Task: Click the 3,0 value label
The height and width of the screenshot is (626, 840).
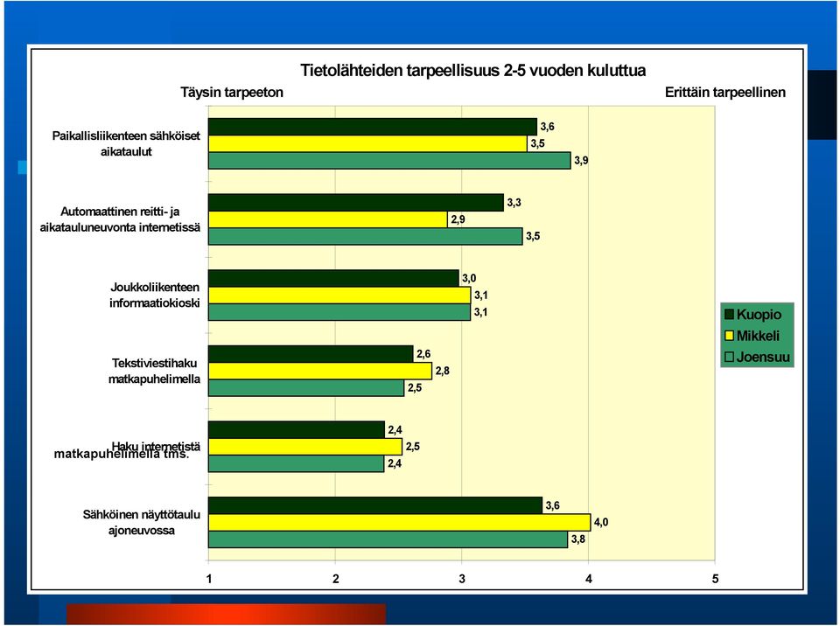Action: click(469, 278)
